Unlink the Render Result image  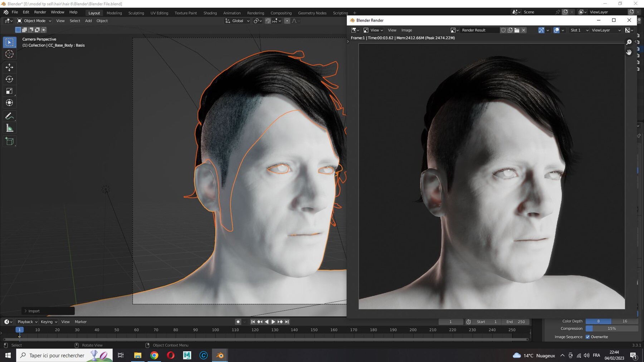pyautogui.click(x=524, y=30)
